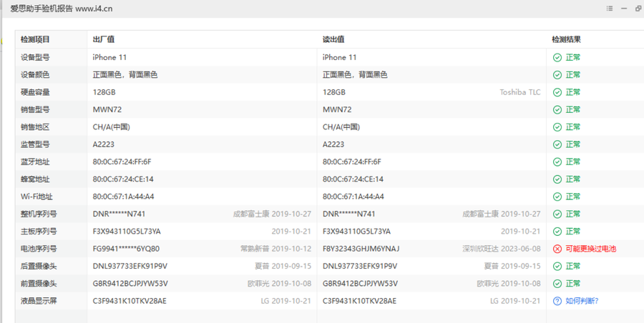The width and height of the screenshot is (644, 323).
Task: Open the list menu icon in title bar
Action: [609, 9]
